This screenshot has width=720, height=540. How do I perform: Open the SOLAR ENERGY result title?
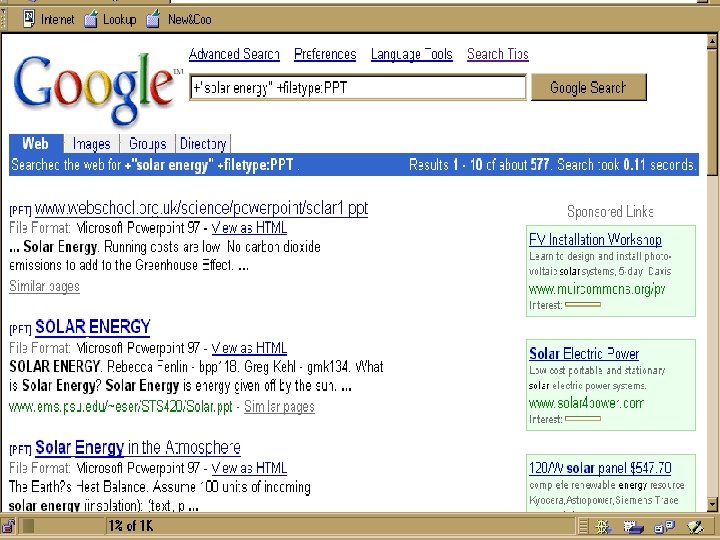click(93, 327)
